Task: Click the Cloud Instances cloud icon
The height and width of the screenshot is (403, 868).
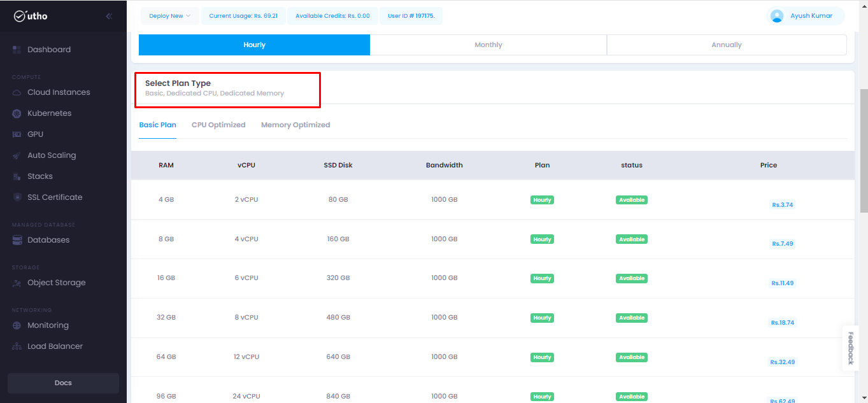Action: [x=17, y=92]
